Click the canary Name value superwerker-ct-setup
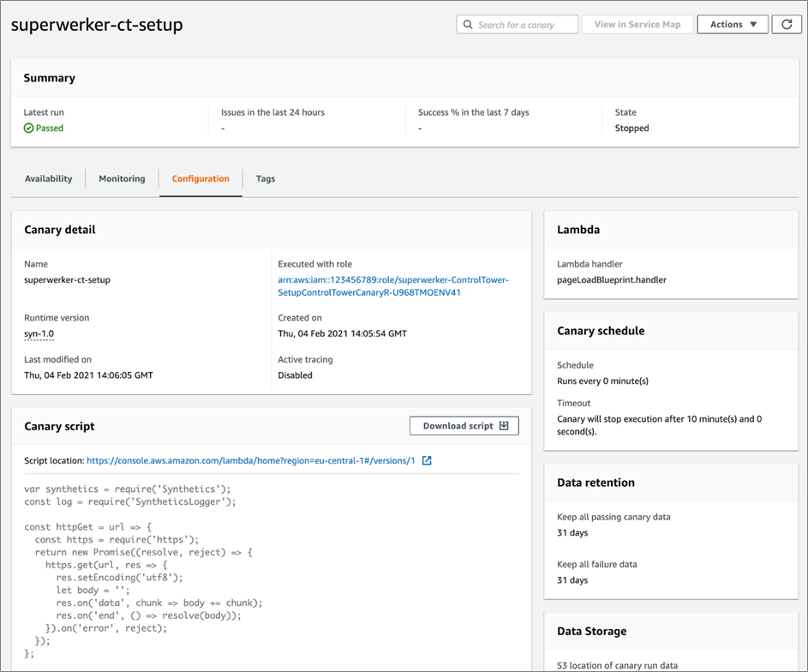 tap(67, 279)
